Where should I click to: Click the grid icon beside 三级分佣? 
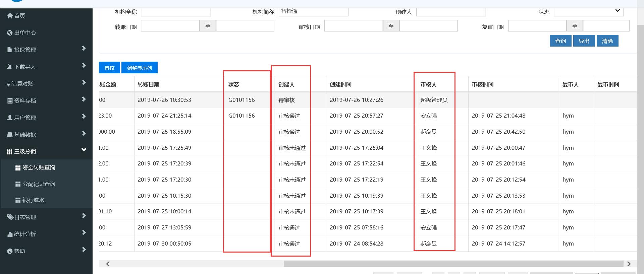point(10,152)
